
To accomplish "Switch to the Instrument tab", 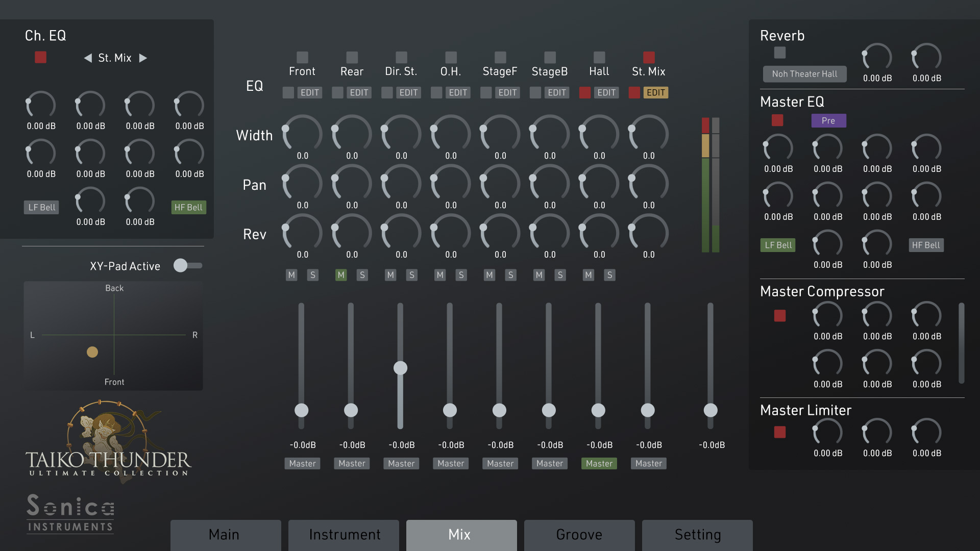I will pos(344,535).
